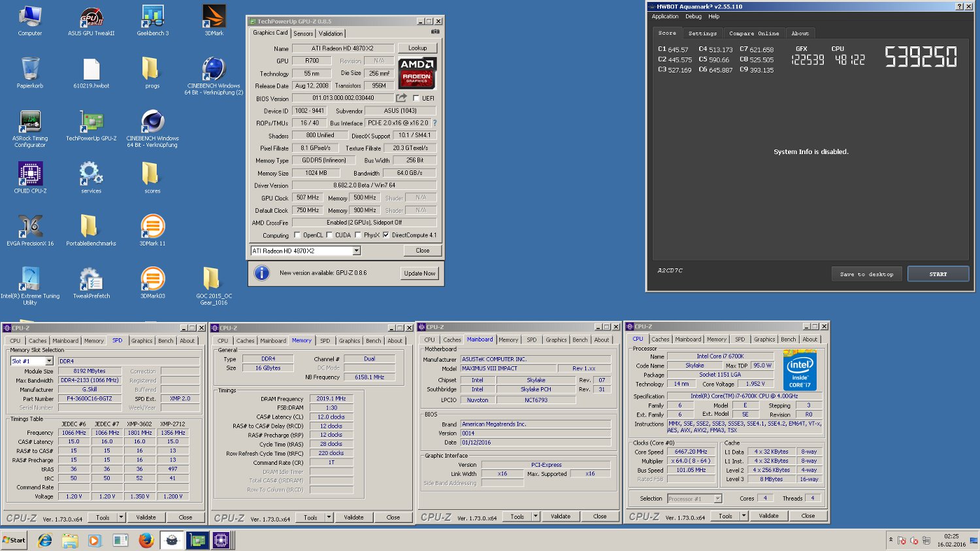Untick the DirectCompute 4.1 checkbox
980x551 pixels.
click(x=385, y=235)
